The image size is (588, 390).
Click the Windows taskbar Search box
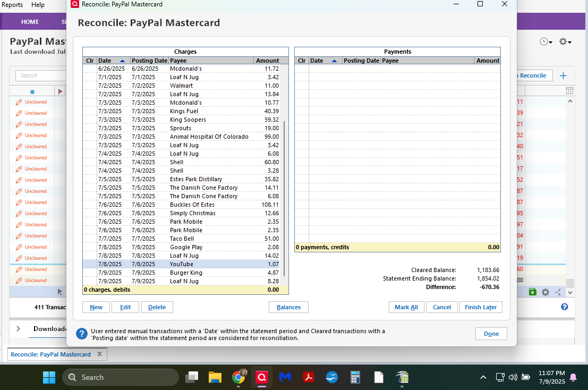(121, 377)
